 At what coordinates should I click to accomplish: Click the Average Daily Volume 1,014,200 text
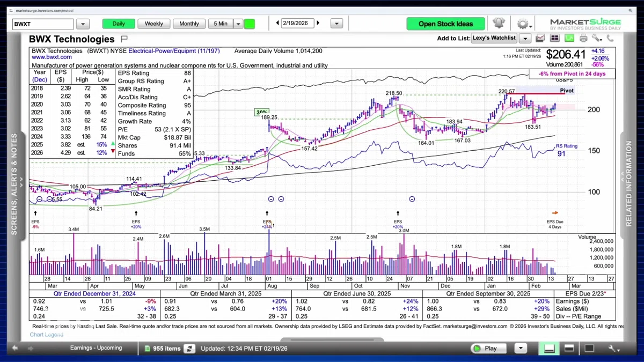278,51
